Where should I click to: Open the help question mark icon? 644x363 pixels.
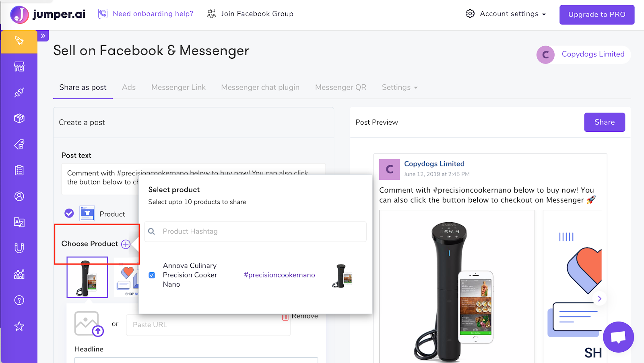click(x=19, y=300)
